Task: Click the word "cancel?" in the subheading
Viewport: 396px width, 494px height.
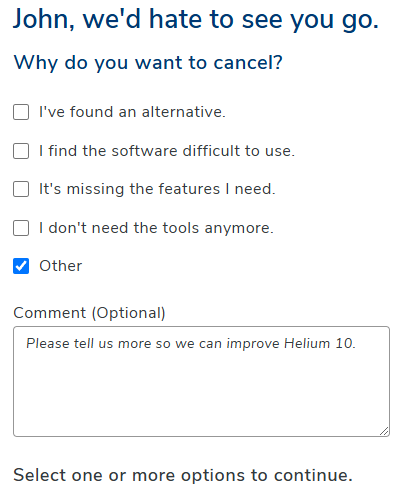Action: 248,62
